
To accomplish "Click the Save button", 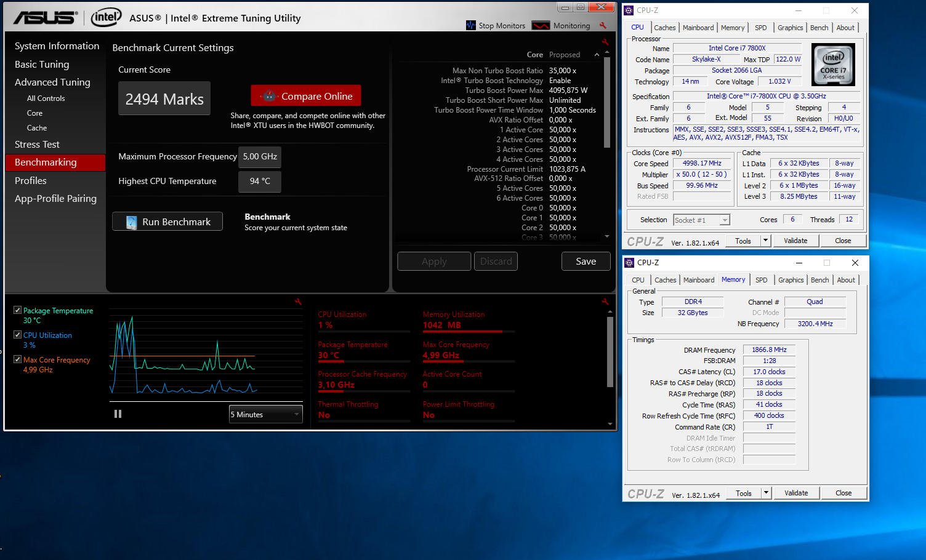I will tap(586, 262).
